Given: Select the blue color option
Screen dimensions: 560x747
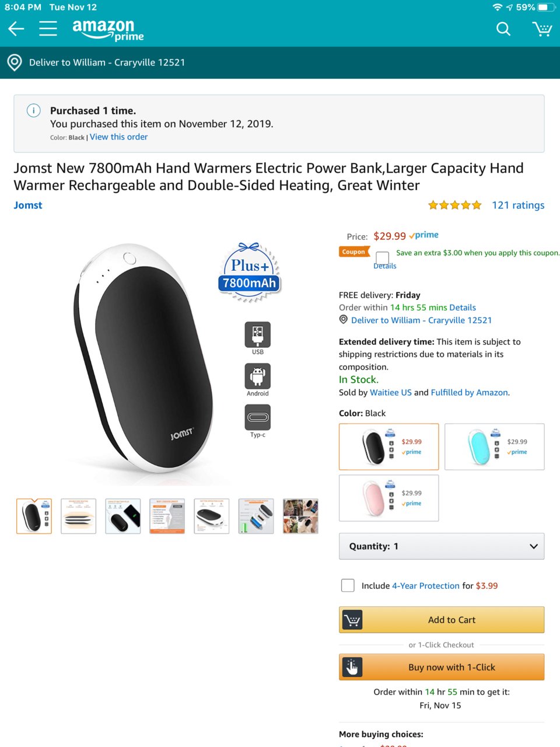Looking at the screenshot, I should coord(494,446).
